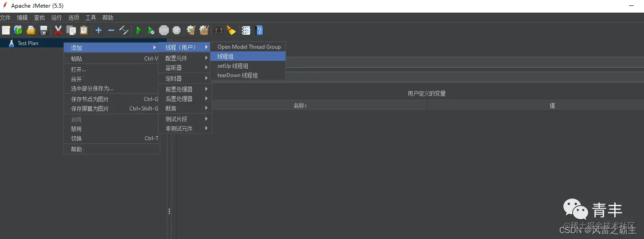The image size is (644, 239).
Task: Open the 选项 menu
Action: pos(74,18)
